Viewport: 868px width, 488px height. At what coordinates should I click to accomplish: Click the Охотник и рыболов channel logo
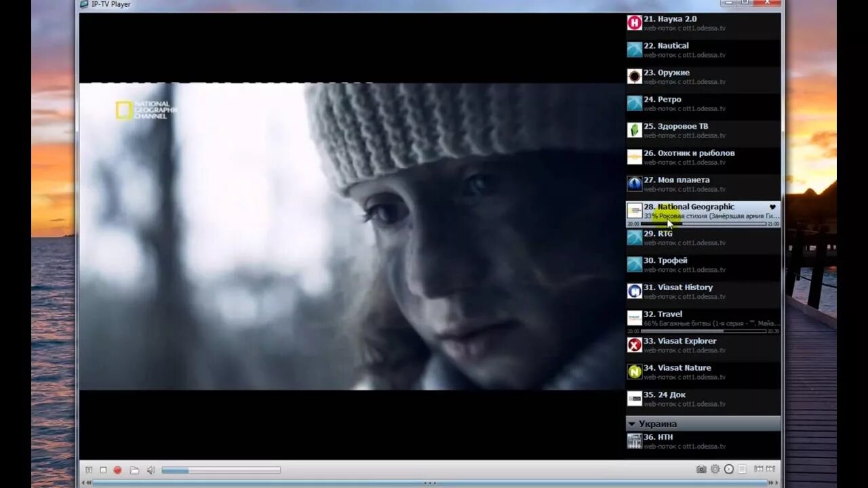click(x=634, y=157)
